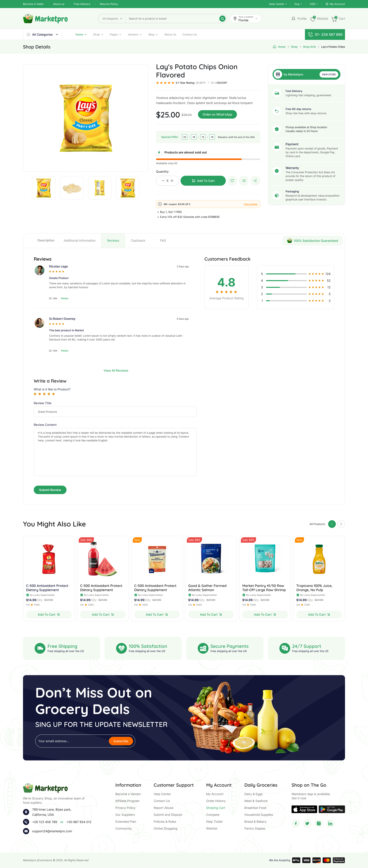Viewport: 368px width, 868px height.
Task: Click next arrow in You Might Also Like
Action: click(341, 524)
